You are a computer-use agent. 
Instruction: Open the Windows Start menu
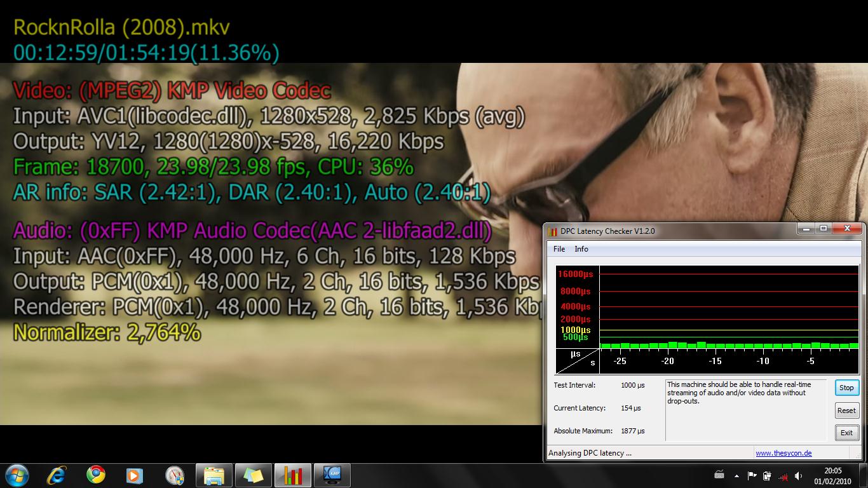coord(17,475)
